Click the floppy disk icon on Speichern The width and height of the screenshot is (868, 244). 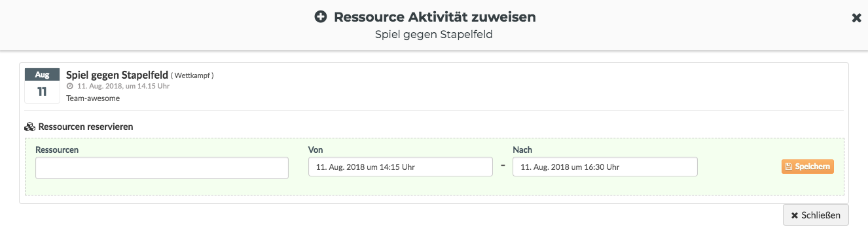(x=789, y=167)
